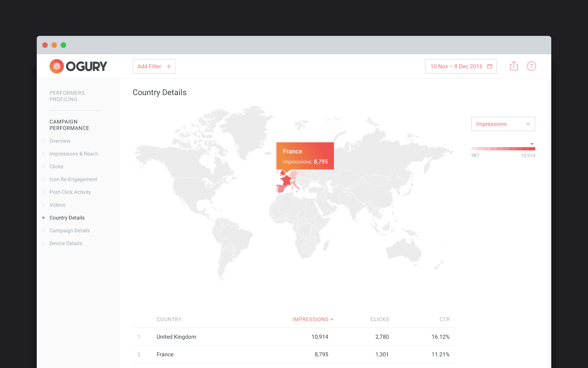Select the Icon Re-Engagement radio bullet
The image size is (588, 368).
pos(43,179)
